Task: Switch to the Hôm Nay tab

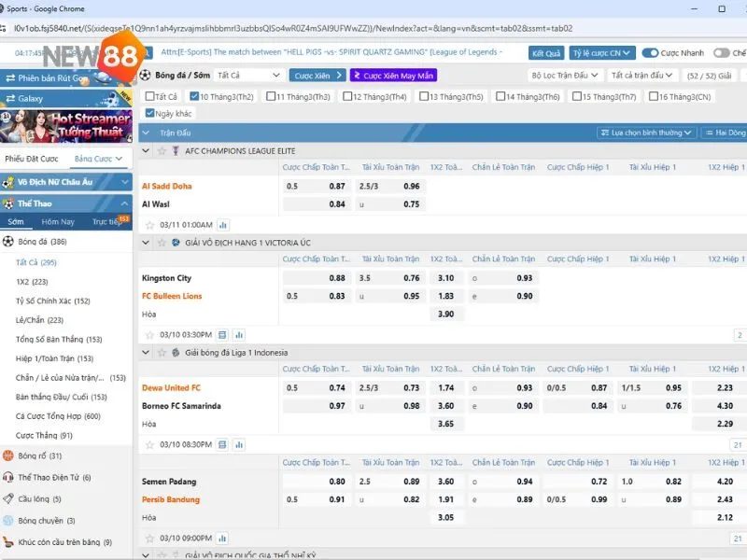Action: [x=58, y=222]
